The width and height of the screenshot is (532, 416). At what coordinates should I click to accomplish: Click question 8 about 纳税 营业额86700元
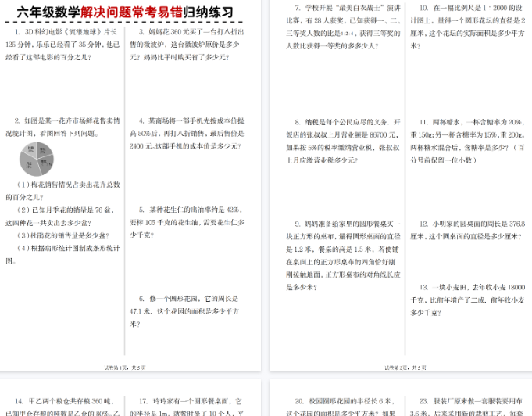pos(344,141)
